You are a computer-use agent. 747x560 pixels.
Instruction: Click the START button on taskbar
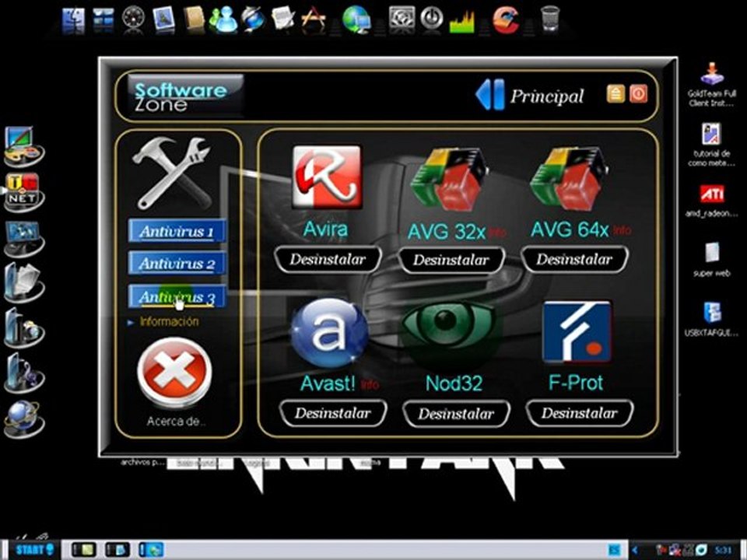[x=35, y=550]
